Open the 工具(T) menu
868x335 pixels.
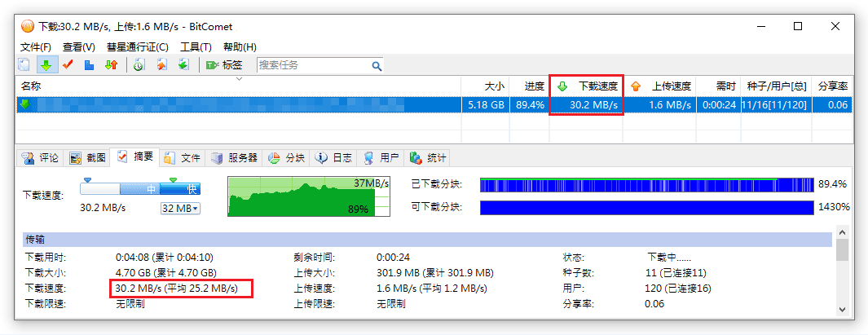click(x=196, y=47)
